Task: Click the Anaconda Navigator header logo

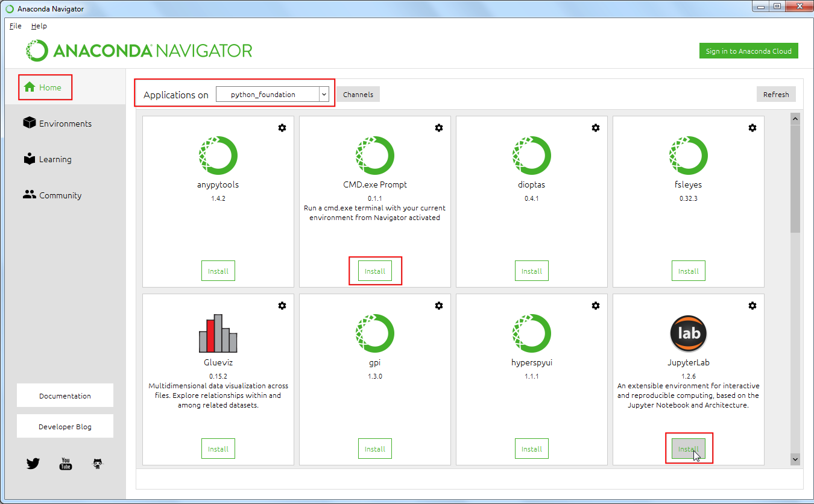Action: coord(139,51)
